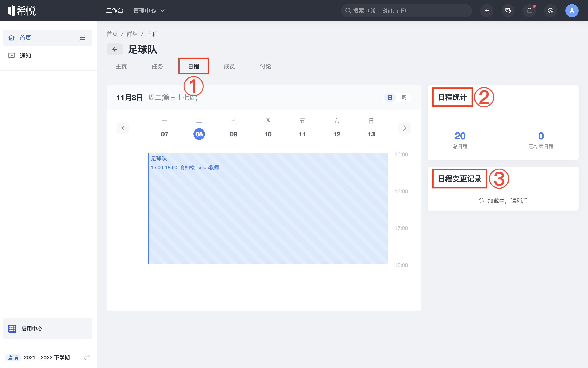The width and height of the screenshot is (588, 368).
Task: Click the 日程 breadcrumb text
Action: tap(152, 34)
